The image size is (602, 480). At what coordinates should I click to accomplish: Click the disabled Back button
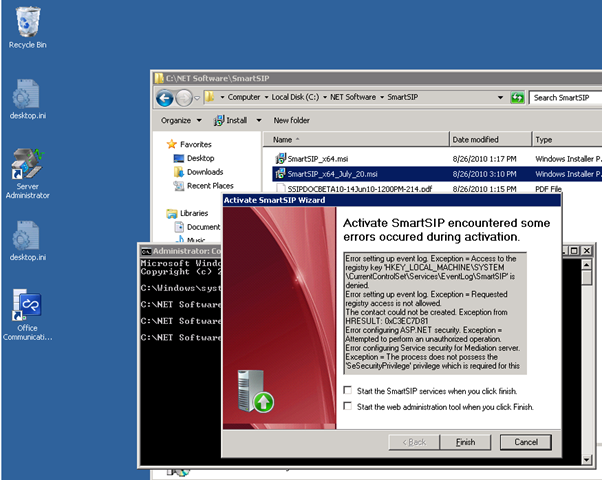[x=414, y=442]
